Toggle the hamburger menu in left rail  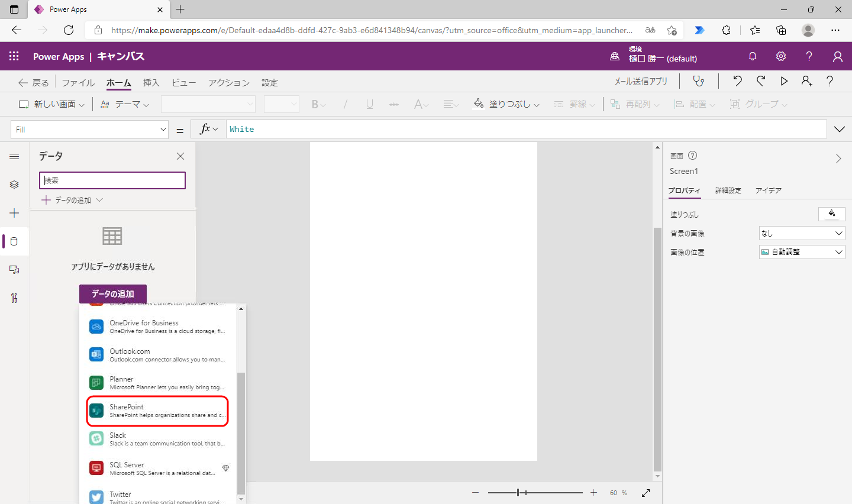[14, 156]
